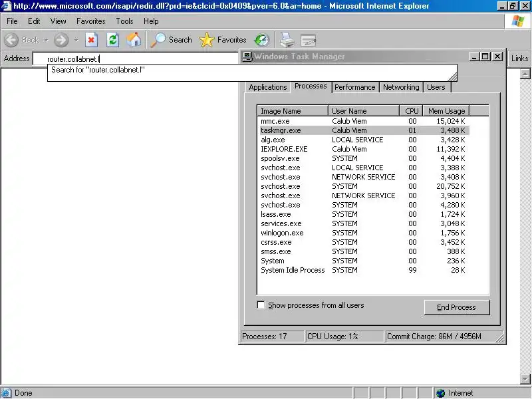Open the Forward button history dropdown arrow
The height and width of the screenshot is (399, 532).
(x=76, y=40)
